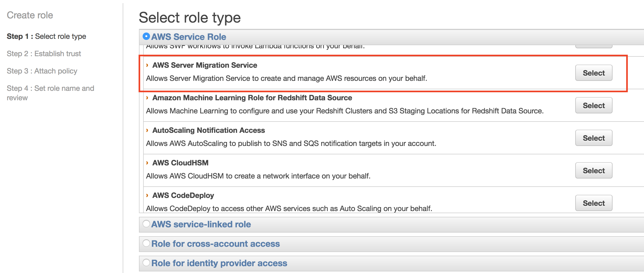
Task: Pick Role for identity provider access radio
Action: [x=146, y=262]
